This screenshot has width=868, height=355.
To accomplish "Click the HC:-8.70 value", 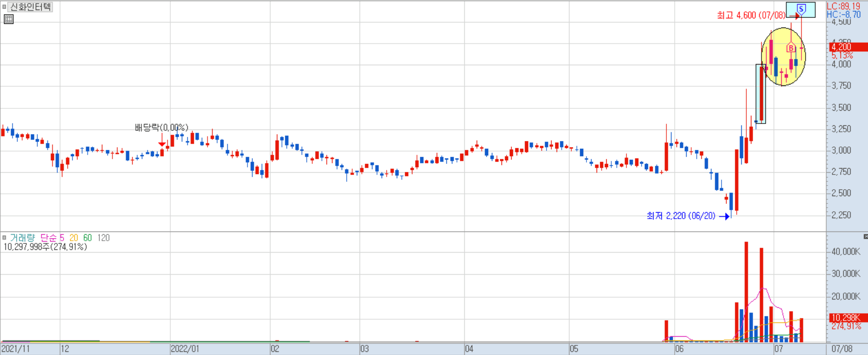I will pyautogui.click(x=844, y=15).
